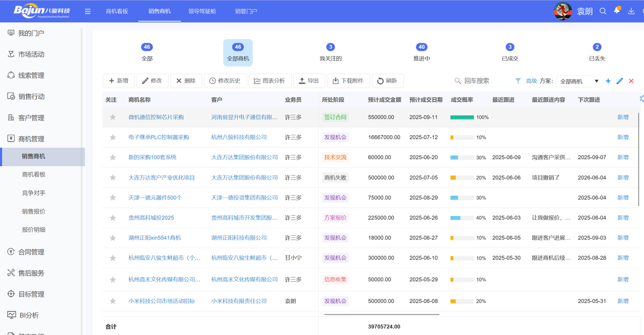Open the search magnifier in top header
Viewport: 644px width, 335px height.
click(603, 11)
